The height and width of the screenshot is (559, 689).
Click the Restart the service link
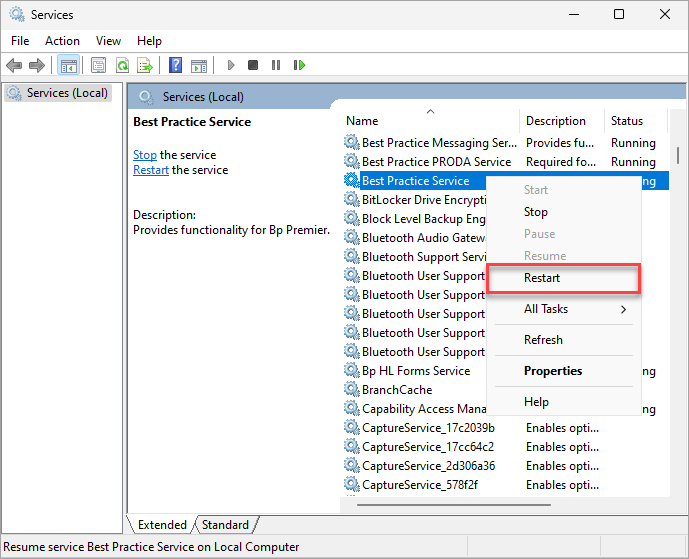pyautogui.click(x=151, y=170)
